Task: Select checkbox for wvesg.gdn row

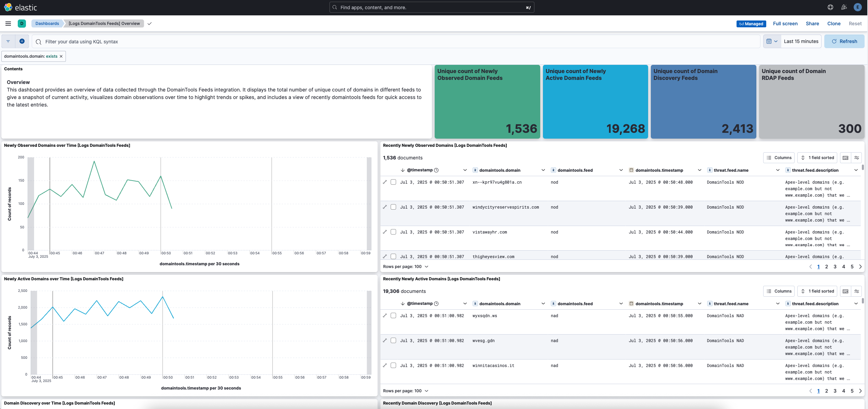Action: pyautogui.click(x=393, y=340)
